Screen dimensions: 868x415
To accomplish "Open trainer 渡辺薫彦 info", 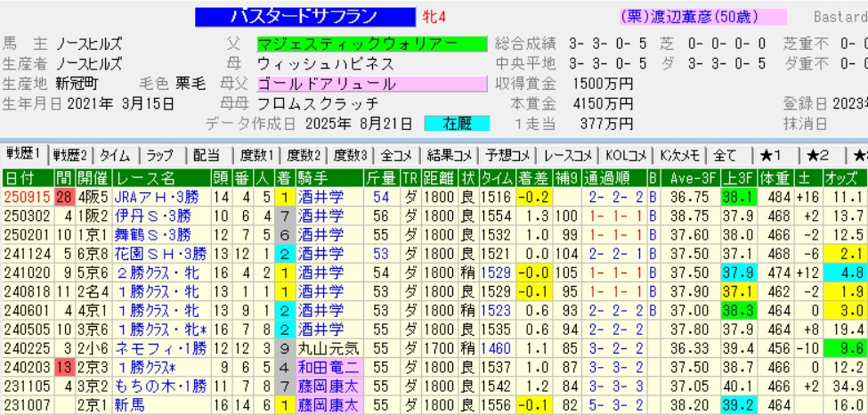I will click(690, 17).
